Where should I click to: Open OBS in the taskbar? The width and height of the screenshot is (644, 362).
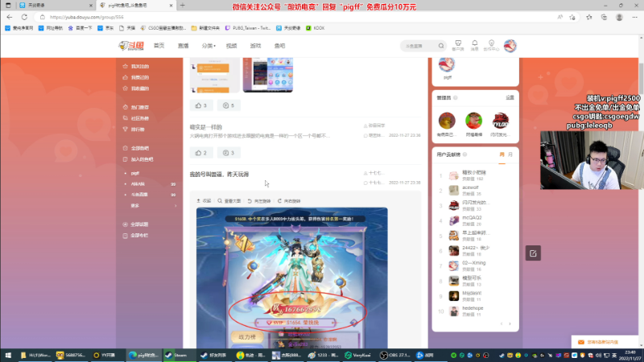395,355
